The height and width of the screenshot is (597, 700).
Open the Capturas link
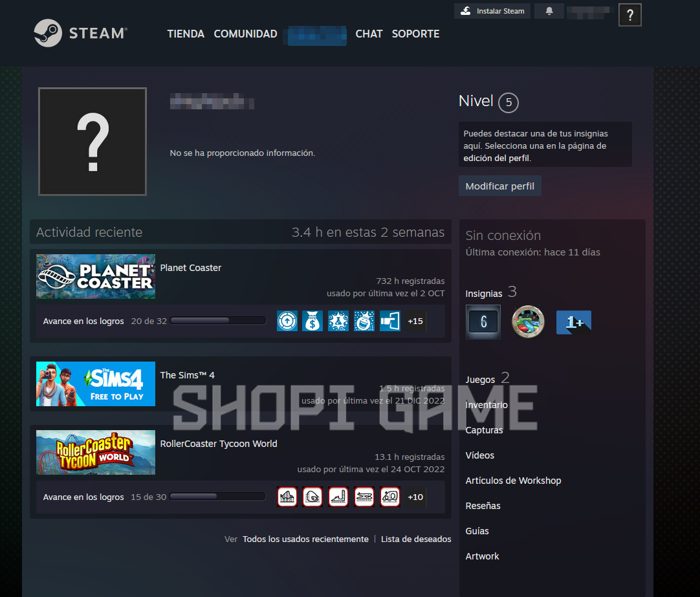[484, 430]
